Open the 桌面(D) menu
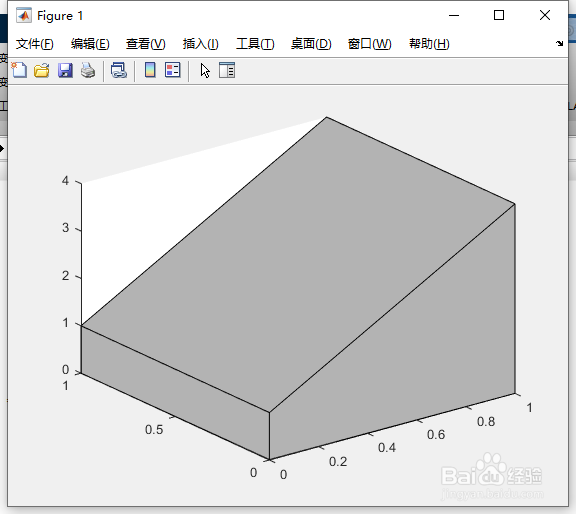576x514 pixels. coord(311,44)
